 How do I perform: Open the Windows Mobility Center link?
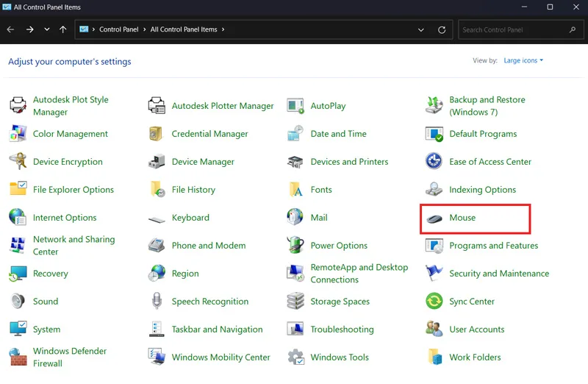221,357
